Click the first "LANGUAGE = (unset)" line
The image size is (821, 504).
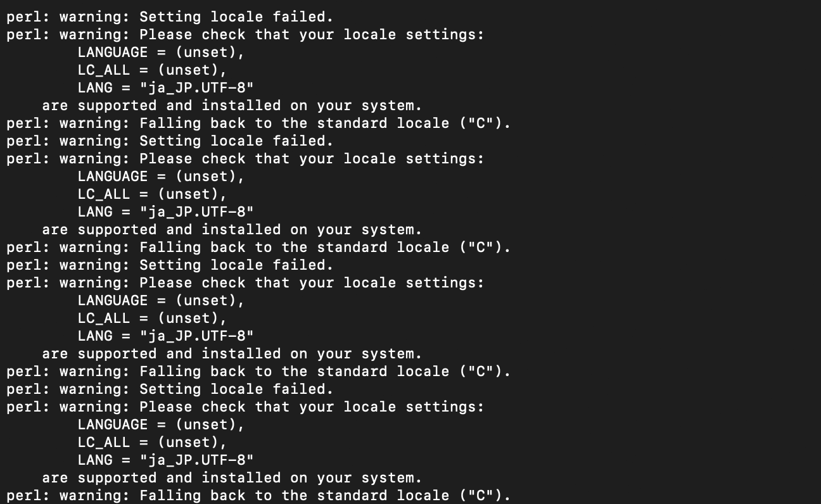[x=161, y=53]
